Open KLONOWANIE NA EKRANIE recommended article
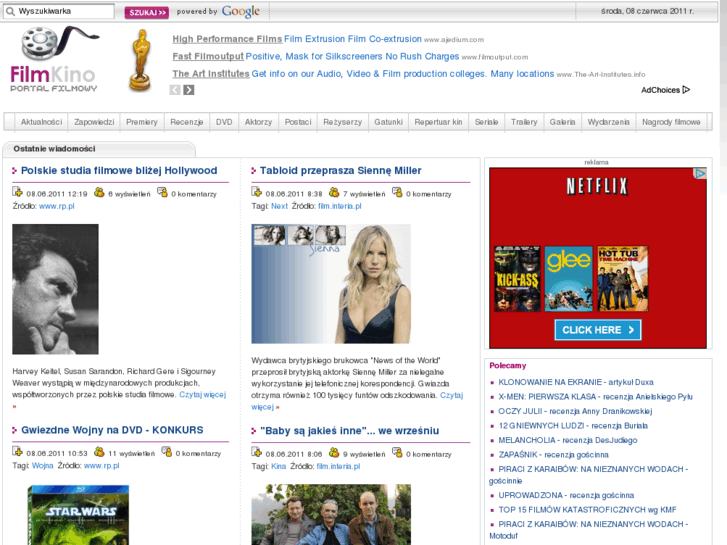 click(576, 382)
